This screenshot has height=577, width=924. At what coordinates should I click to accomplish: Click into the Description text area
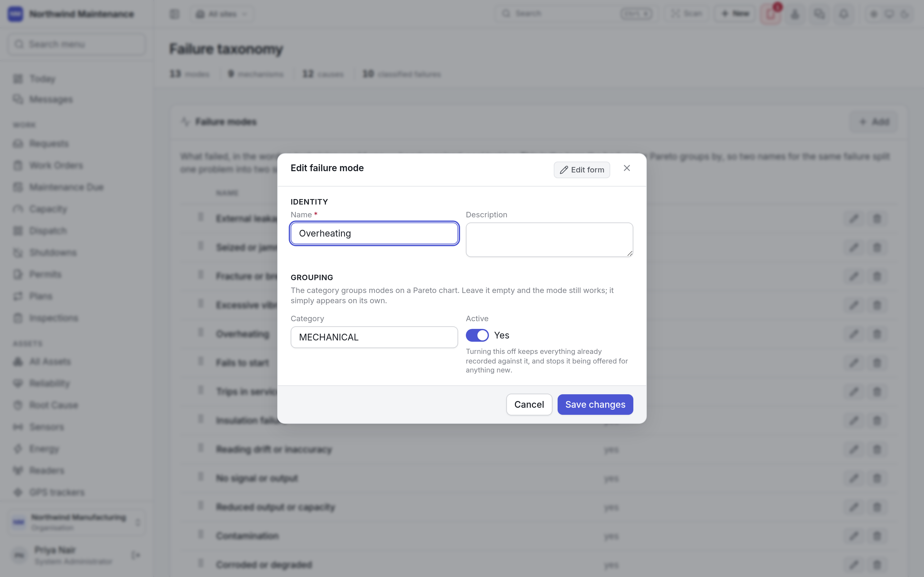(x=549, y=240)
